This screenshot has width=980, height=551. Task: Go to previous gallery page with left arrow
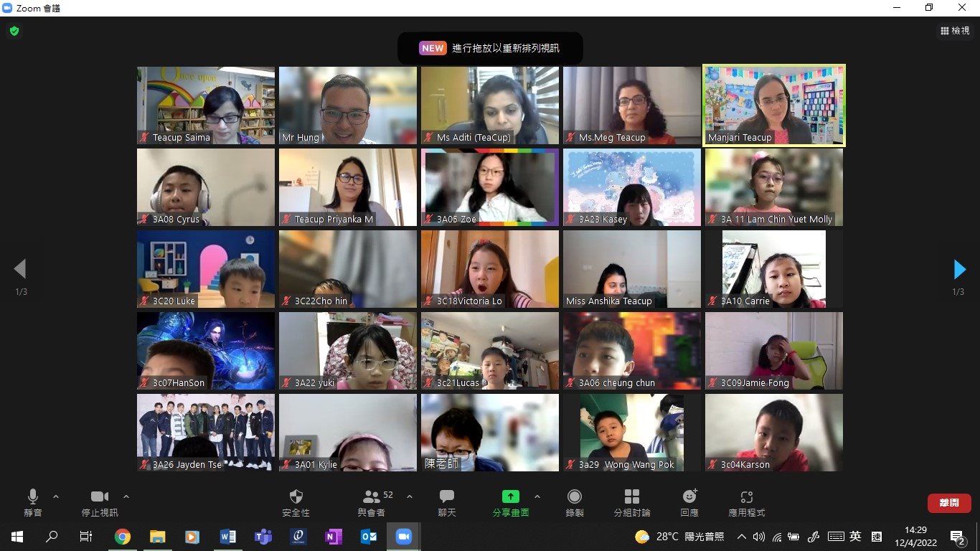20,269
